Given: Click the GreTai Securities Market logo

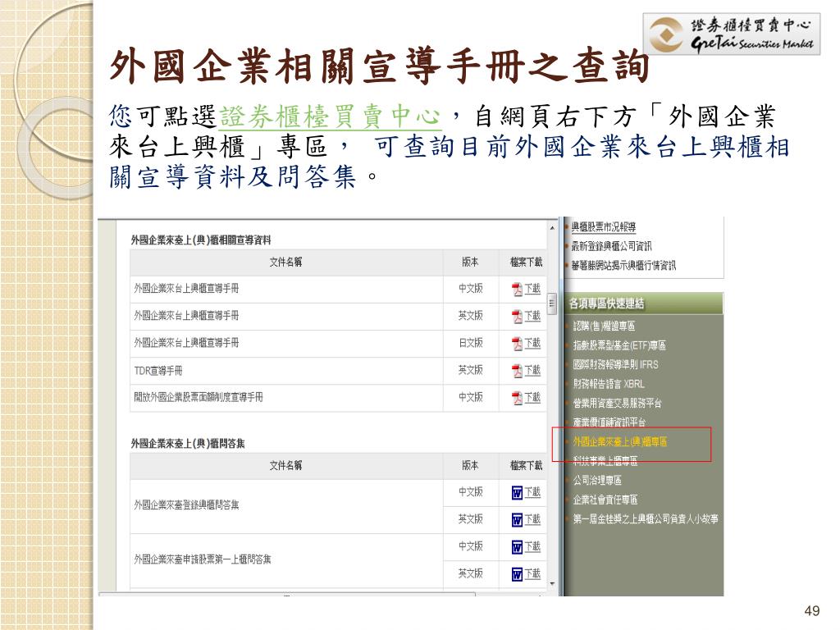Looking at the screenshot, I should pos(731,34).
